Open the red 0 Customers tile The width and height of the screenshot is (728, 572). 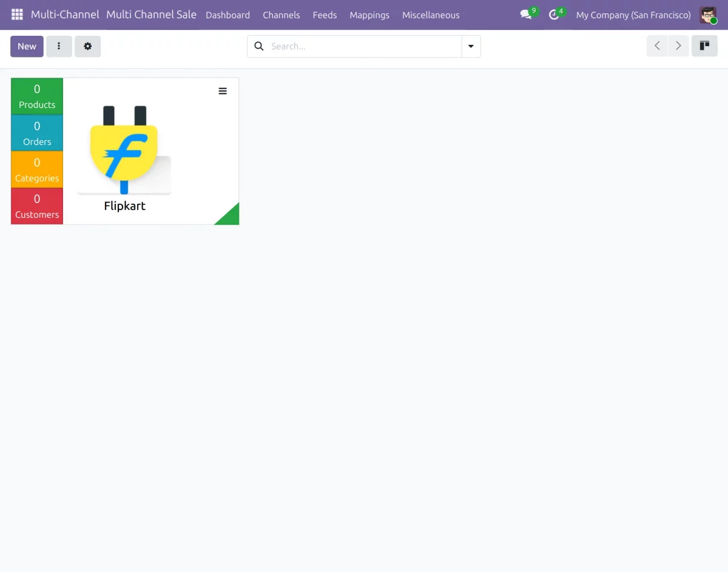tap(37, 206)
